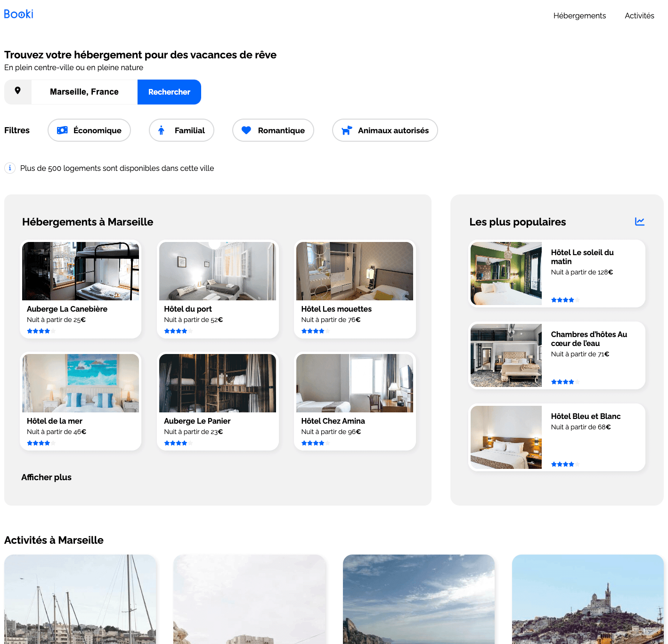The width and height of the screenshot is (668, 644).
Task: Open the Hôtel Chez Amina photo
Action: click(x=355, y=383)
